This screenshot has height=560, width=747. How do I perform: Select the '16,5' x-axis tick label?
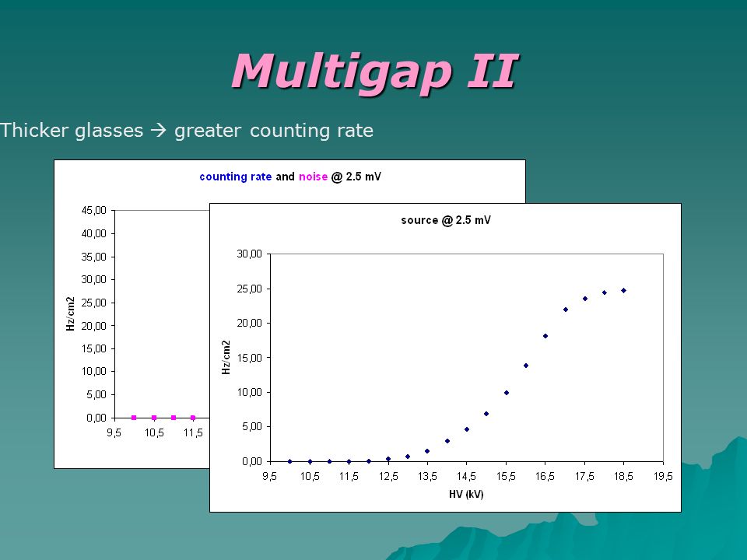(x=545, y=476)
